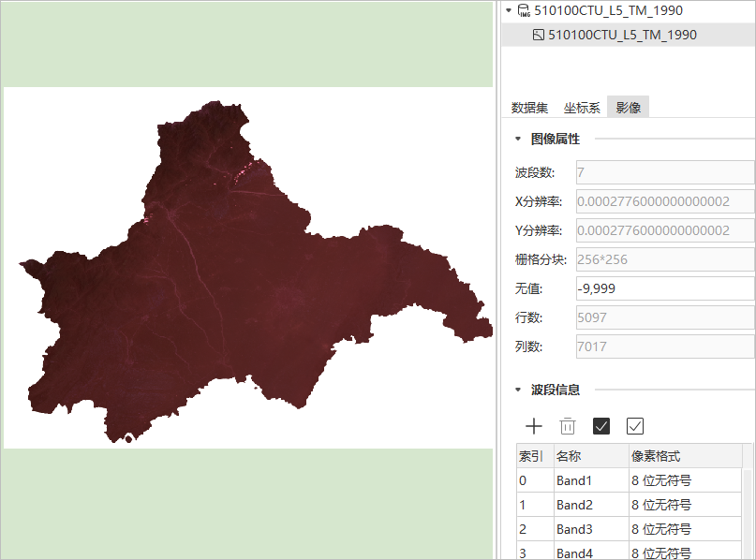This screenshot has height=560, width=756.
Task: Select the 510100CTU_L5_TM_1990 child dataset item
Action: 622,36
